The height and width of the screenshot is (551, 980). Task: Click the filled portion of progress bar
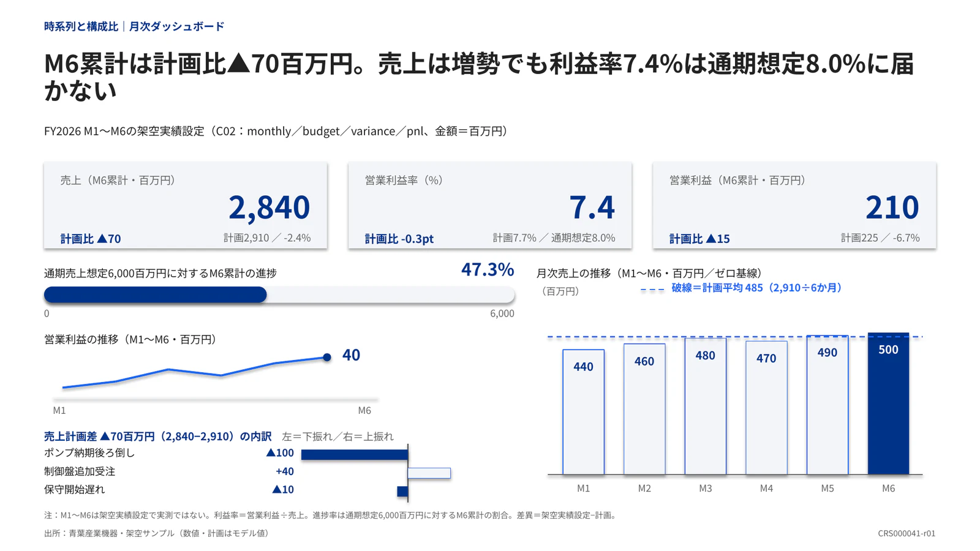(x=155, y=294)
